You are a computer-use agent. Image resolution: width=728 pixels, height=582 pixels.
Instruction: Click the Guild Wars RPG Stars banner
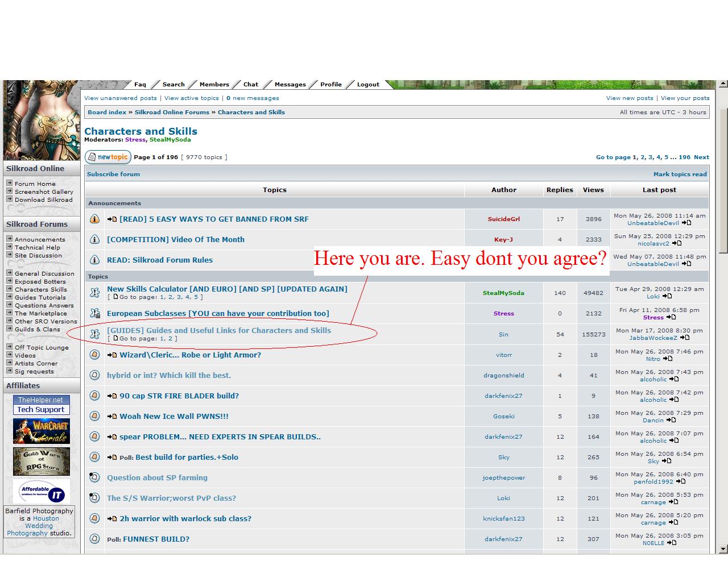tap(41, 461)
